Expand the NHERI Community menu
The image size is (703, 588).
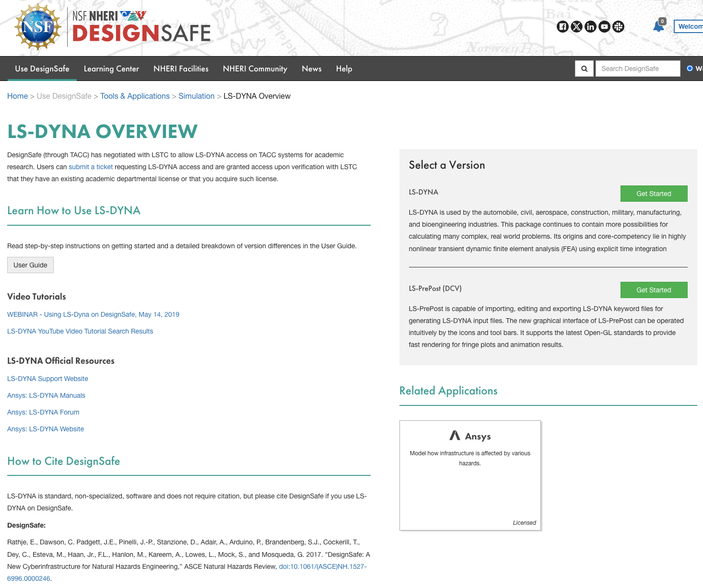pos(255,69)
